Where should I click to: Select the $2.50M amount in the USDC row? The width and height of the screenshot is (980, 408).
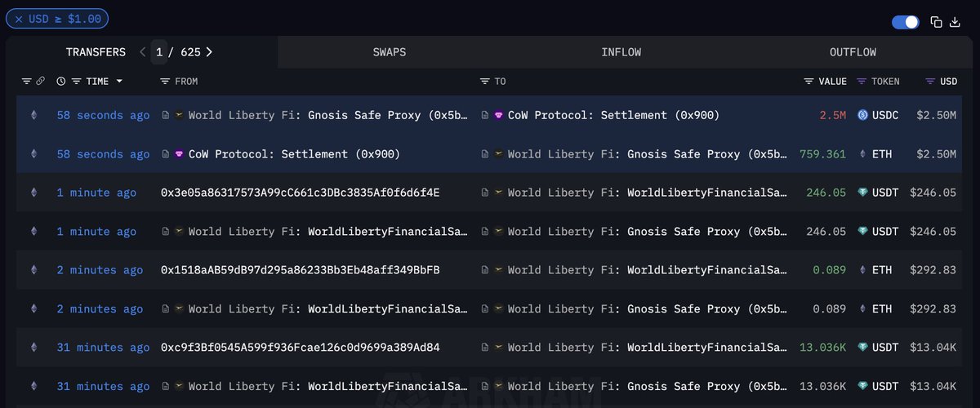point(936,115)
